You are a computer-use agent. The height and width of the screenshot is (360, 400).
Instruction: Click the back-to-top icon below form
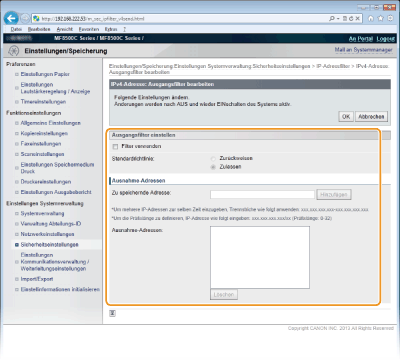[112, 313]
